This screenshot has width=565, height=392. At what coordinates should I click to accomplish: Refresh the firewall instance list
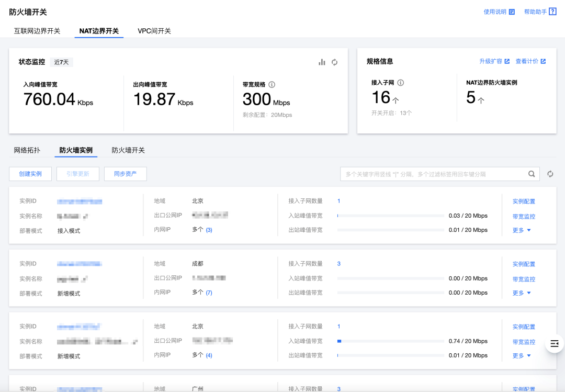550,174
